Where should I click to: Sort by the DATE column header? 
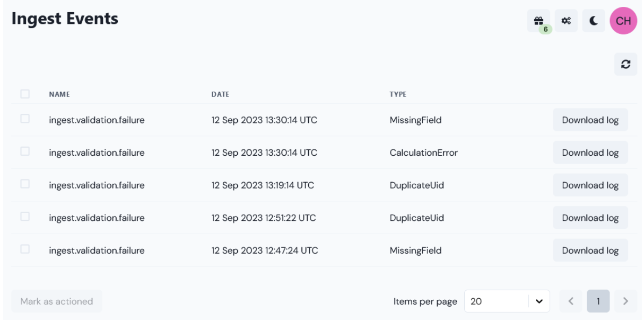220,94
